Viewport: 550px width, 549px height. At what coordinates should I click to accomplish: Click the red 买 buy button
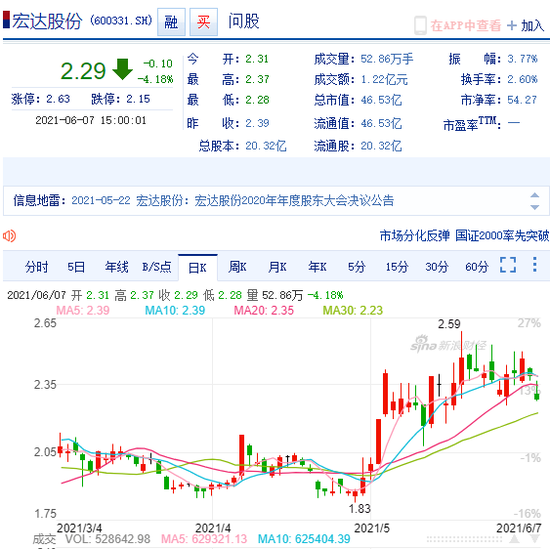(x=203, y=22)
